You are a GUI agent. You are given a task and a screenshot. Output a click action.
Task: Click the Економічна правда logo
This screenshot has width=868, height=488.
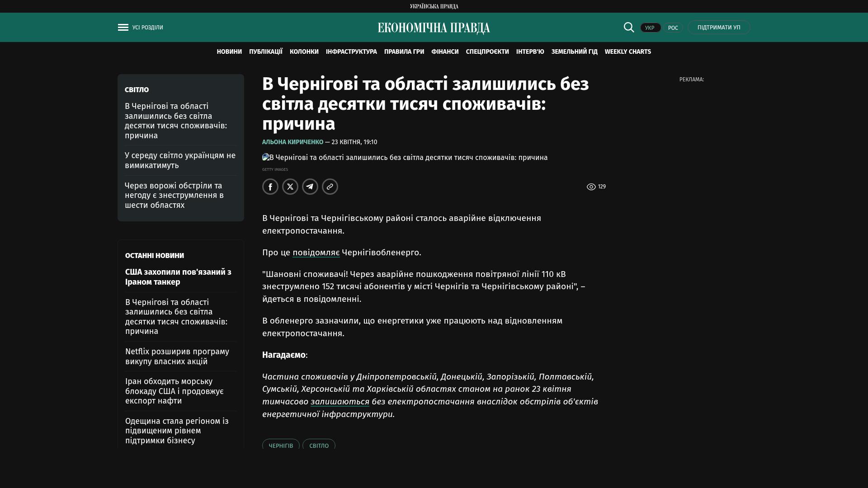pos(434,28)
